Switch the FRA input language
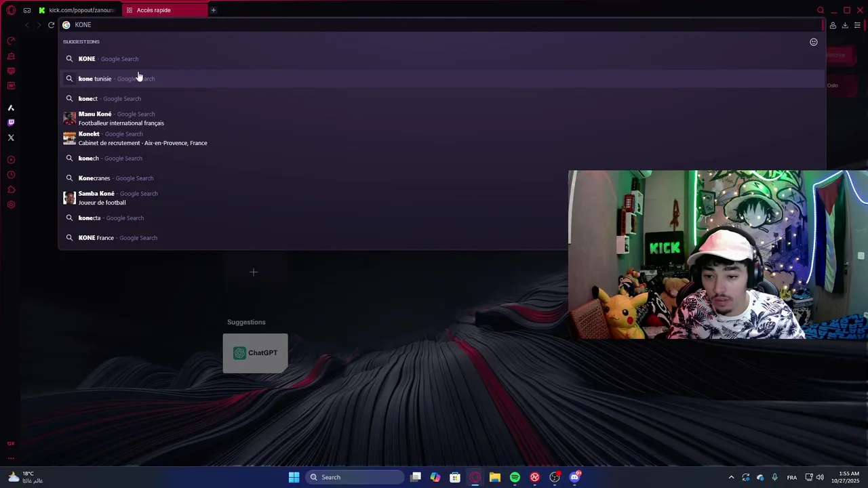The width and height of the screenshot is (868, 488). tap(791, 477)
